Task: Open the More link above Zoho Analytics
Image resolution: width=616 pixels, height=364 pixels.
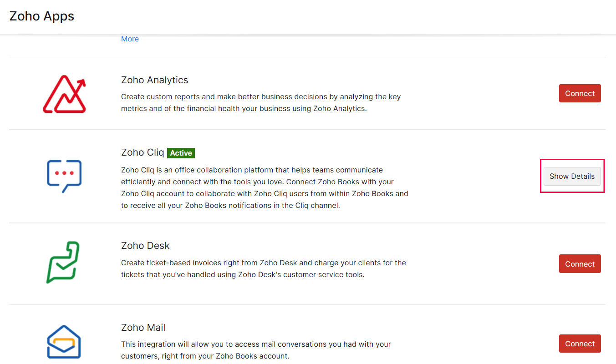Action: 130,39
